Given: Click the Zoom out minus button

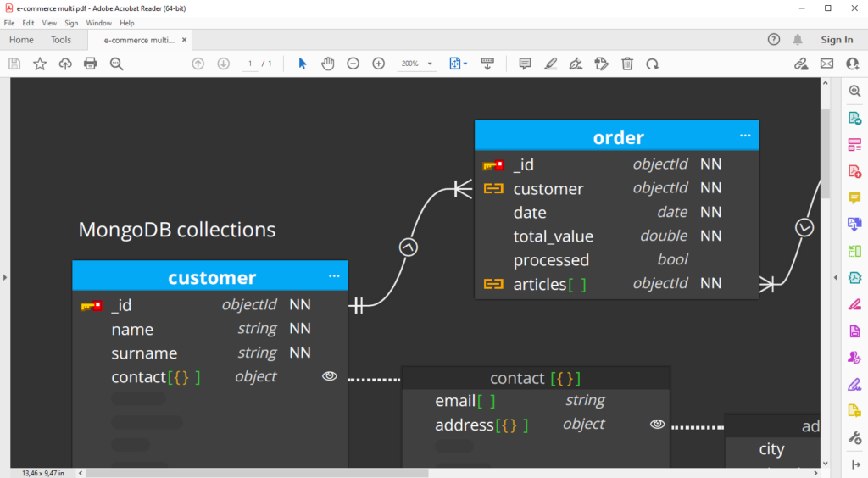Looking at the screenshot, I should tap(353, 64).
